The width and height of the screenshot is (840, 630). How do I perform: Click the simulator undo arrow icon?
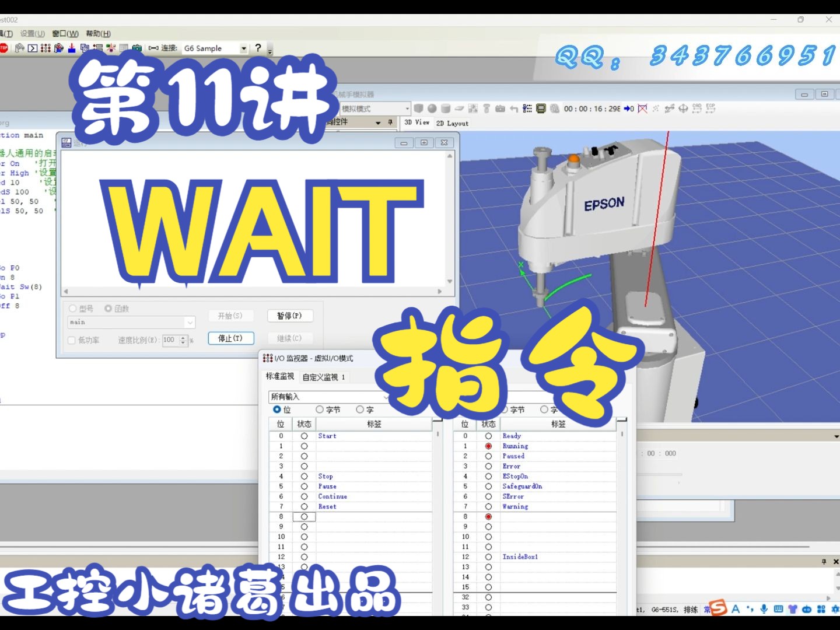point(513,108)
